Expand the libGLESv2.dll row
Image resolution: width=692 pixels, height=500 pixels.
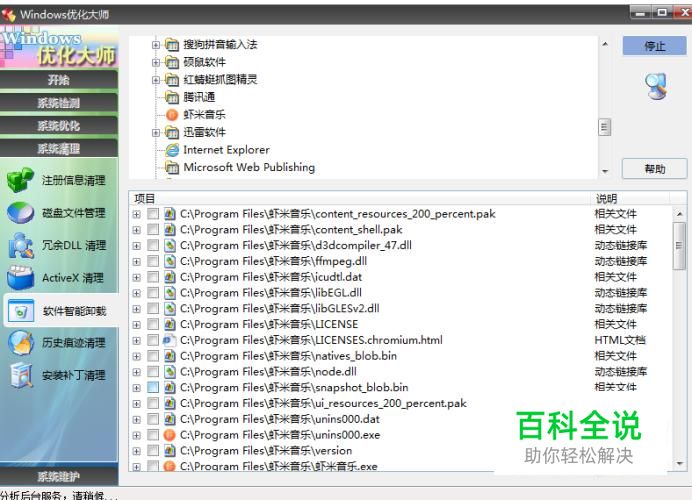[136, 309]
